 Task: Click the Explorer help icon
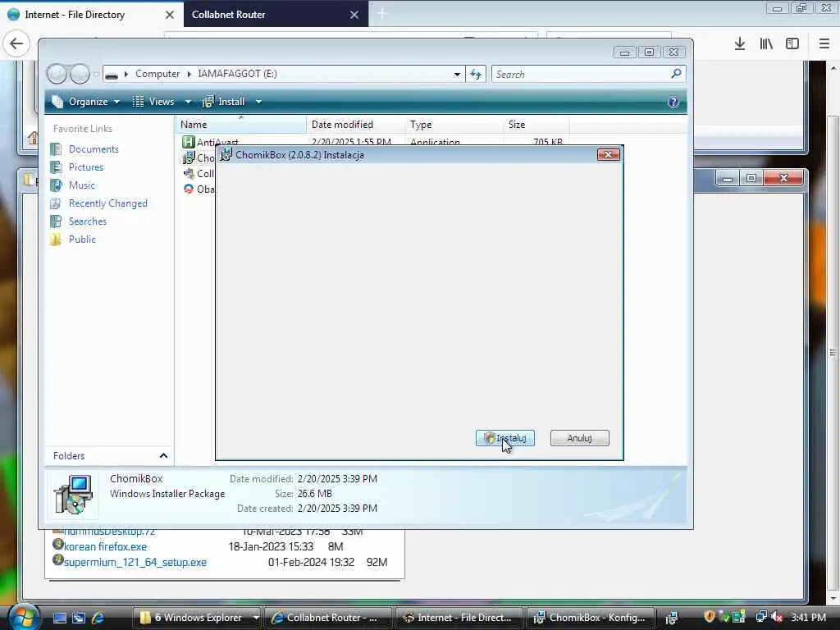click(673, 102)
